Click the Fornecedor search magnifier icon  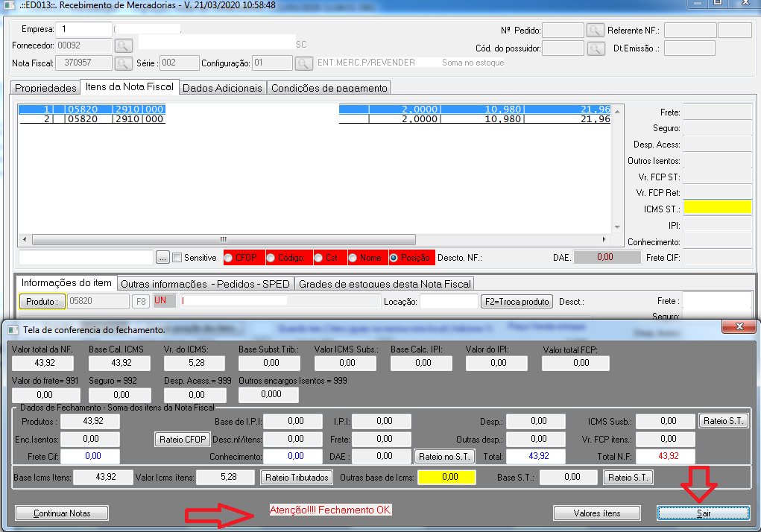(x=123, y=45)
